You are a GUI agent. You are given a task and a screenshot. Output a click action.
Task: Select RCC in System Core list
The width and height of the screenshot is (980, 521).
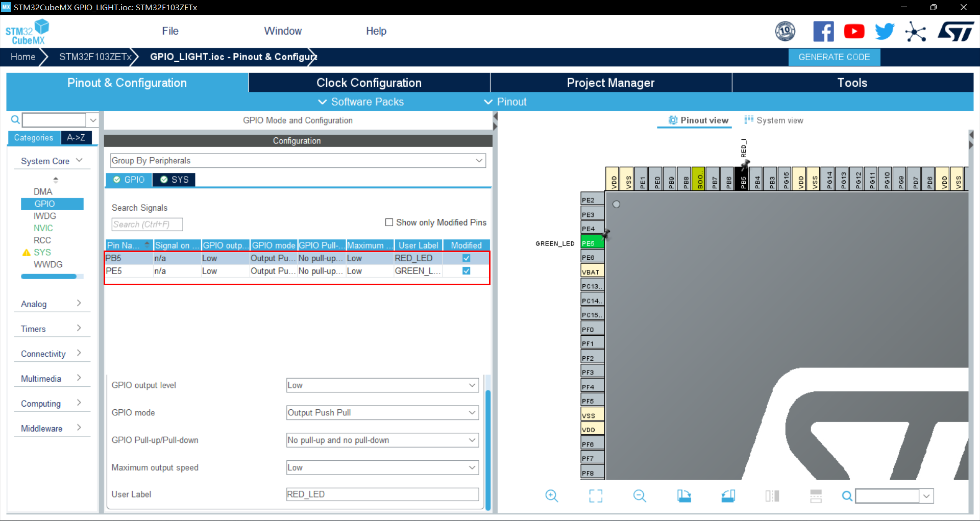(x=42, y=240)
